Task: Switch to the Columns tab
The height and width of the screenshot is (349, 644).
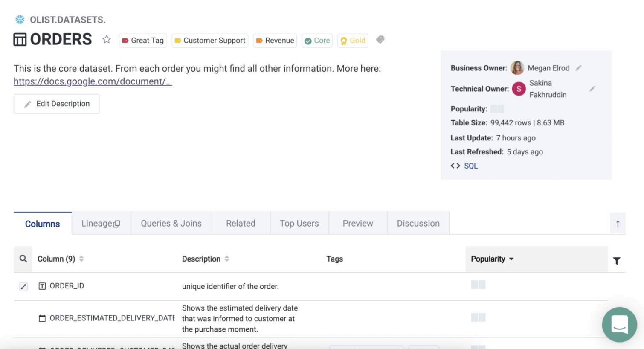Action: 43,224
